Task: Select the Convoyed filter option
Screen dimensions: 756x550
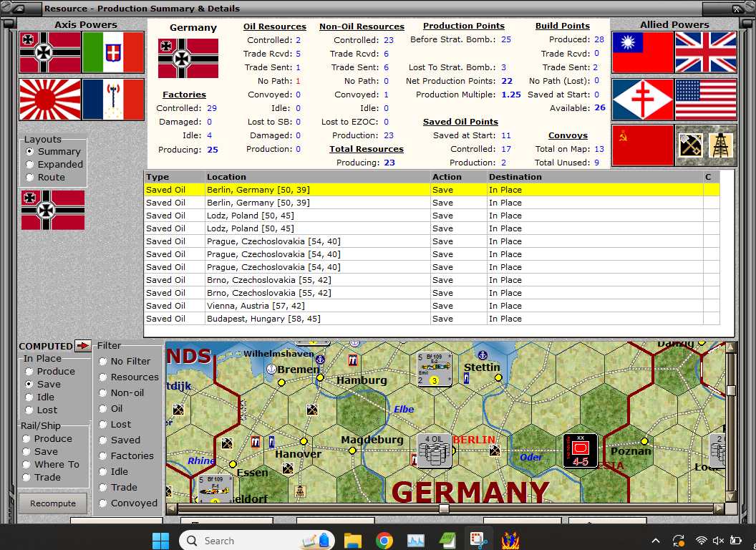Action: coord(102,503)
